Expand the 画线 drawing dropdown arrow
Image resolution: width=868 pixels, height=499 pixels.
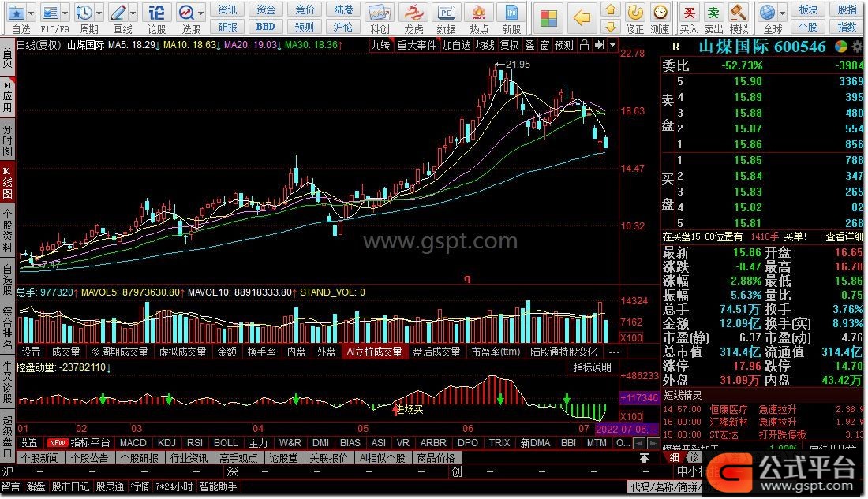(x=133, y=13)
